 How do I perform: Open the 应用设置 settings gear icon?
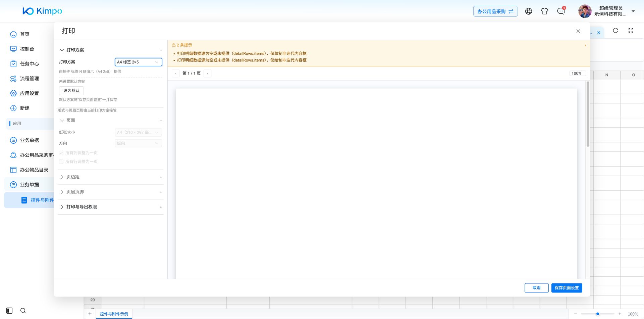pyautogui.click(x=13, y=93)
